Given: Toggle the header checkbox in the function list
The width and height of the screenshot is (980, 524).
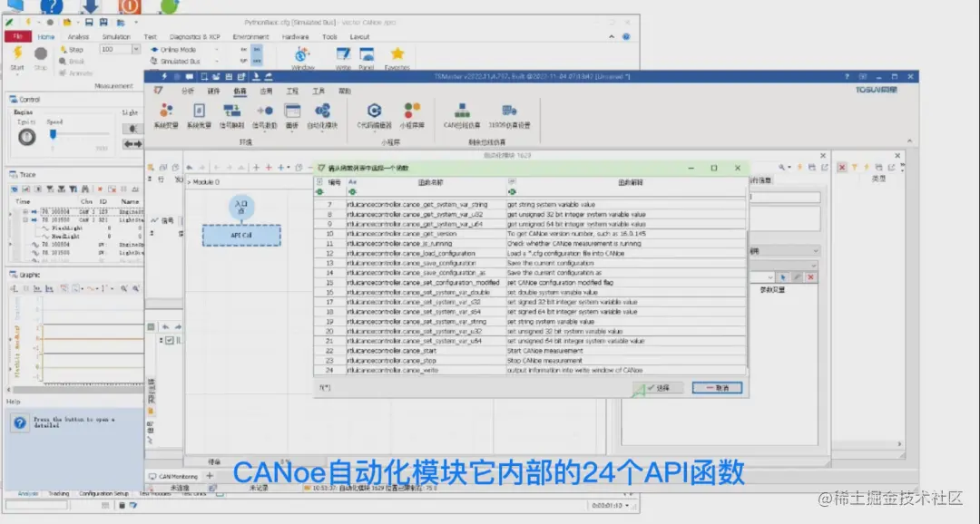Looking at the screenshot, I should 319,182.
